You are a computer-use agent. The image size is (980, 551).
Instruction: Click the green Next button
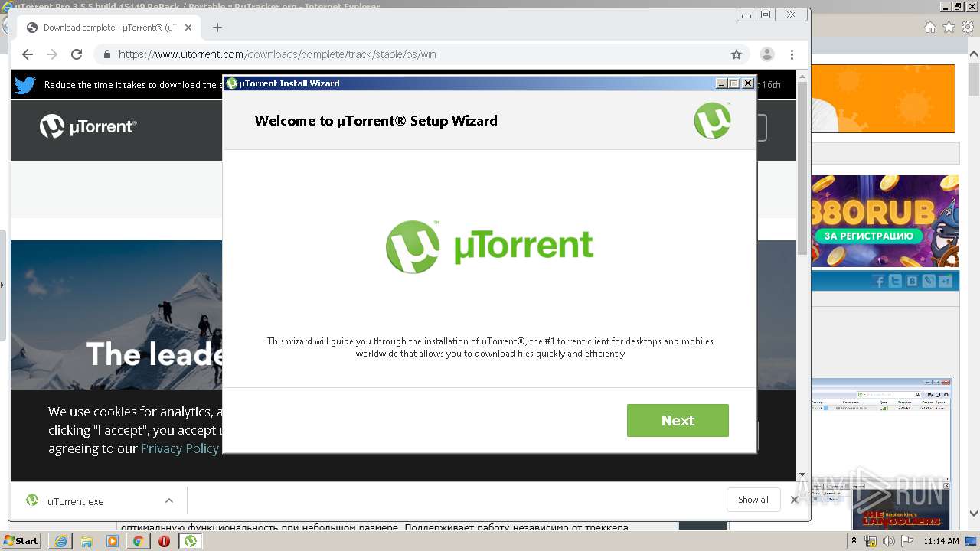pyautogui.click(x=678, y=420)
